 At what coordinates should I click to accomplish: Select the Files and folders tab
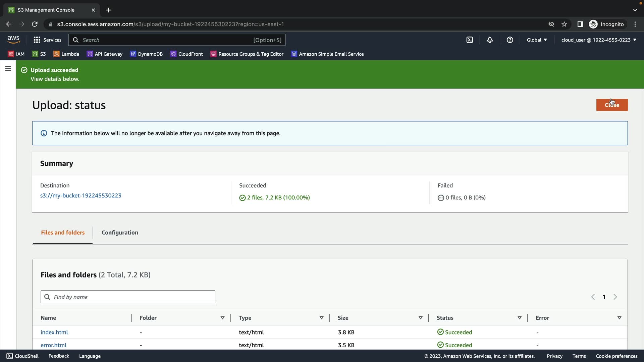(x=63, y=233)
